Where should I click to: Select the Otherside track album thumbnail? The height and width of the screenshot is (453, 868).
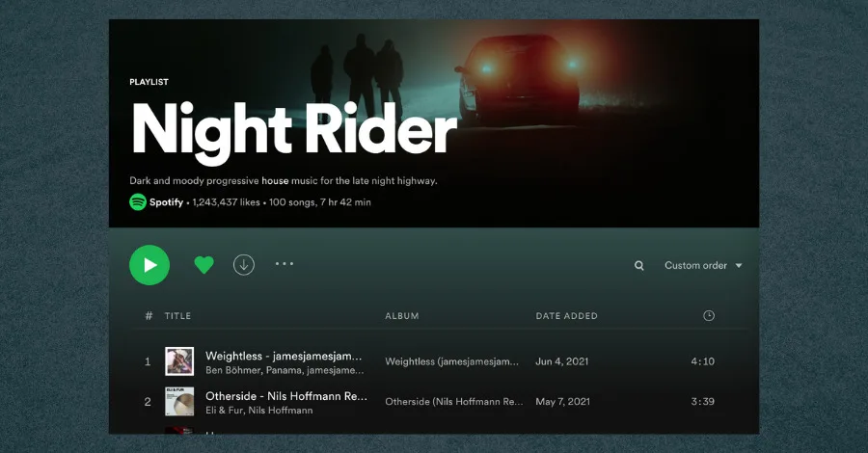point(179,402)
